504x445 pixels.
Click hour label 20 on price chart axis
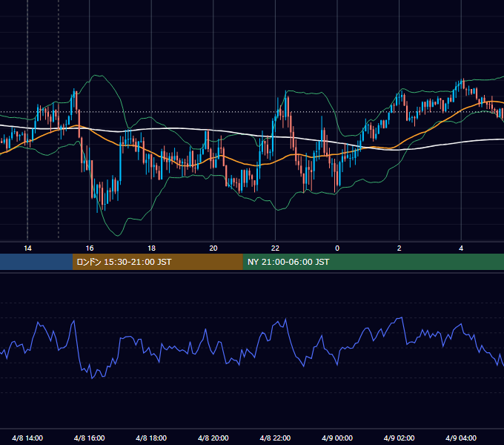[x=213, y=248]
